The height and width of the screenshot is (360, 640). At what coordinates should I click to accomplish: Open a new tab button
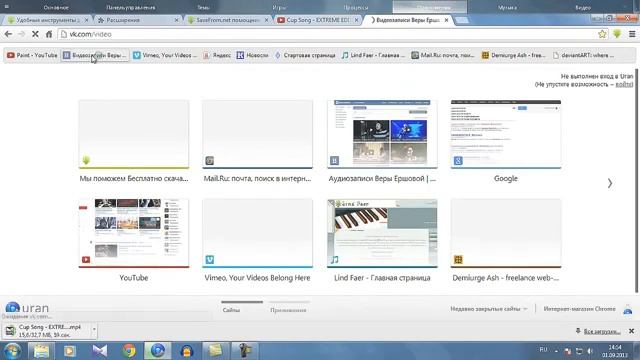tap(462, 20)
